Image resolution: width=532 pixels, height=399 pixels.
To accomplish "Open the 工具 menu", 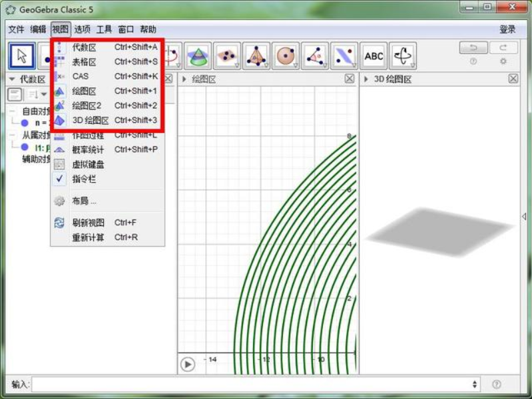I will pos(104,29).
